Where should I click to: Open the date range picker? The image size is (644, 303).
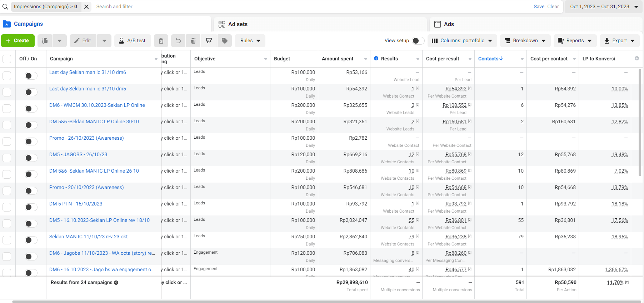(604, 6)
